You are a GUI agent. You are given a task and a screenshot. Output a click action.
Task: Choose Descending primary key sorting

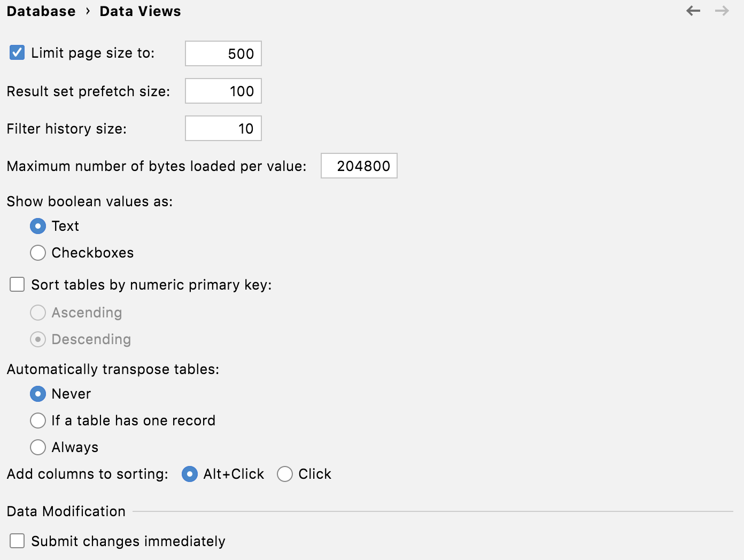click(37, 339)
